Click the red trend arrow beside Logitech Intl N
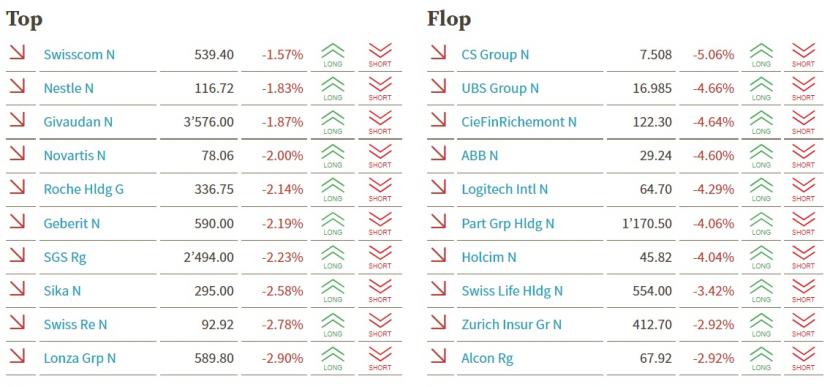 point(438,187)
